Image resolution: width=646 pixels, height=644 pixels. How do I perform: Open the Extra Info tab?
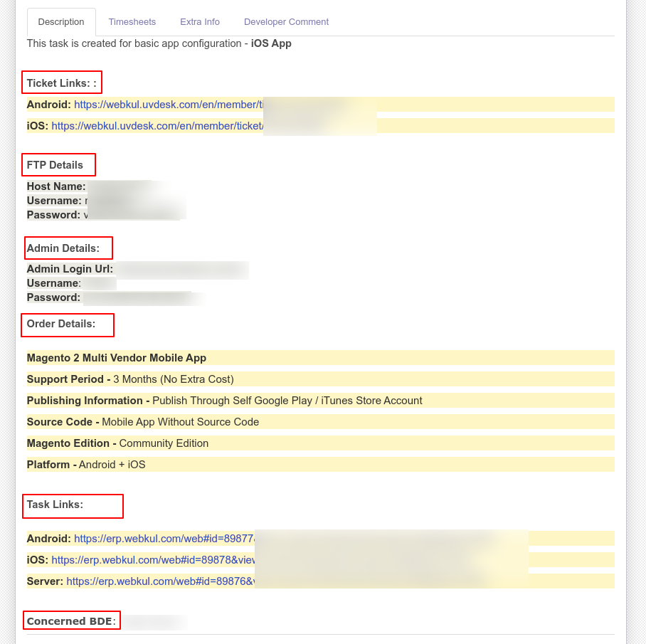click(200, 22)
